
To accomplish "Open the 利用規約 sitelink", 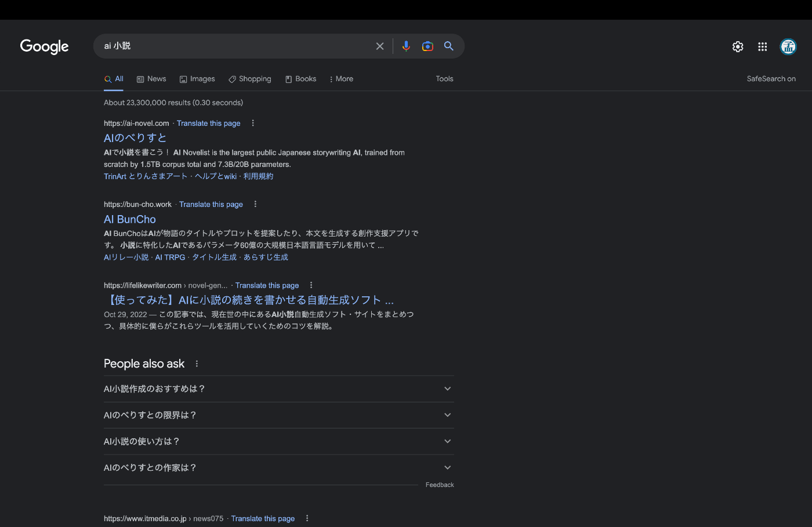I will 259,176.
